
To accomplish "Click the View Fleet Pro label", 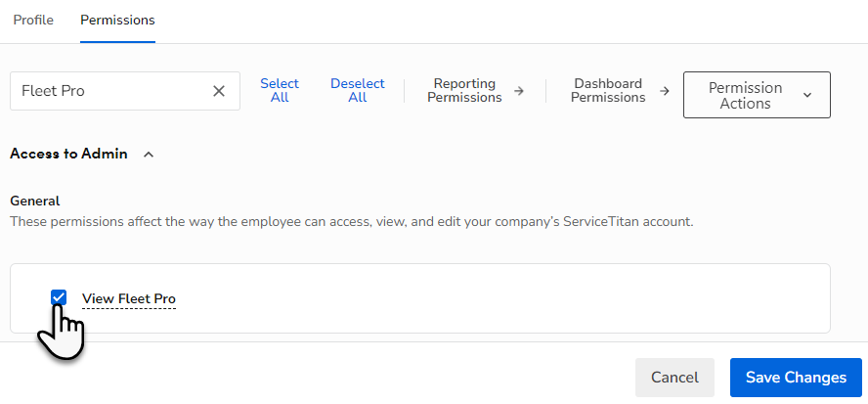I will tap(129, 299).
